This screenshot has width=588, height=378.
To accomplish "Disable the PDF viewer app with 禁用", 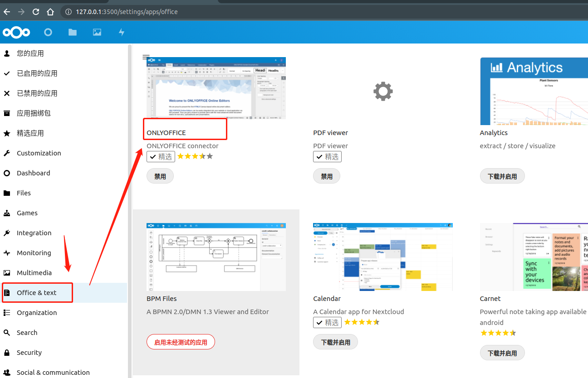I will 327,176.
